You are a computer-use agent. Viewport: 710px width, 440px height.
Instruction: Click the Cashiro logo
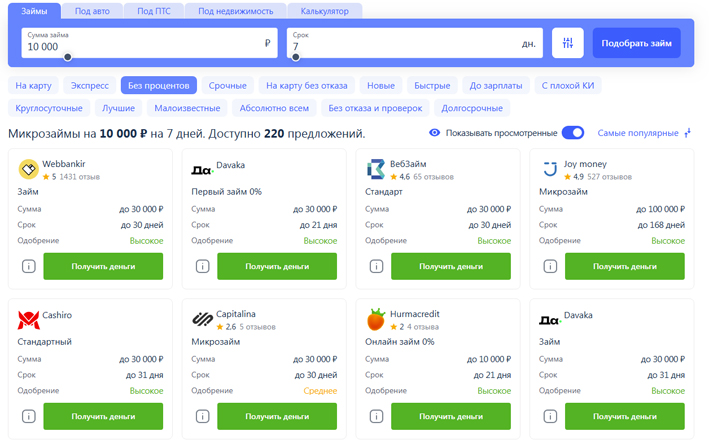click(29, 320)
